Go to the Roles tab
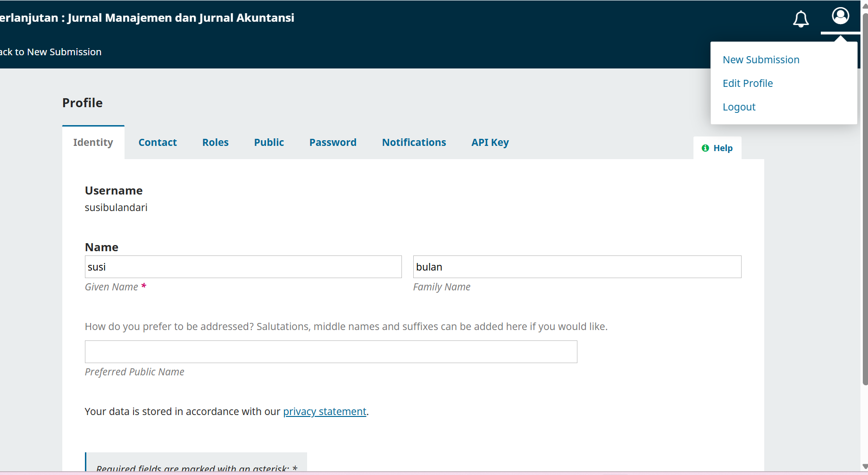Image resolution: width=868 pixels, height=475 pixels. coord(215,143)
